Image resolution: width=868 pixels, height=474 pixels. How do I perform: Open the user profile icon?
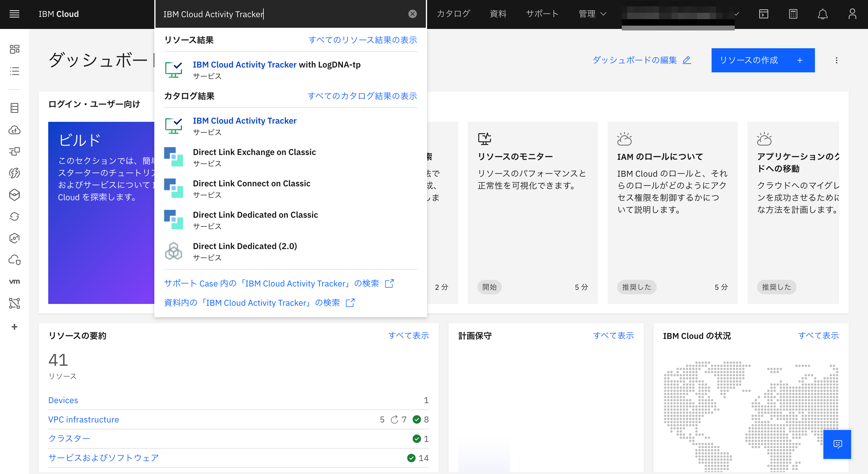pos(853,14)
